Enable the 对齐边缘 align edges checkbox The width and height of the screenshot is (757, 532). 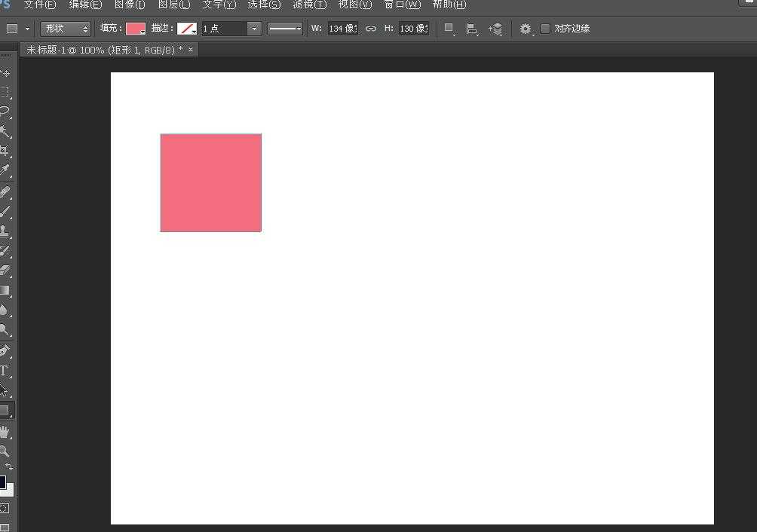click(x=545, y=29)
